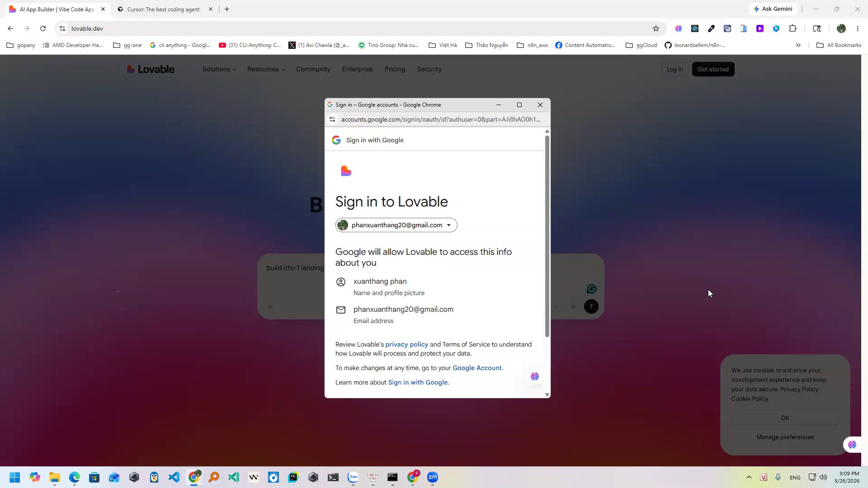Open Lovable's privacy policy link in popup

407,344
